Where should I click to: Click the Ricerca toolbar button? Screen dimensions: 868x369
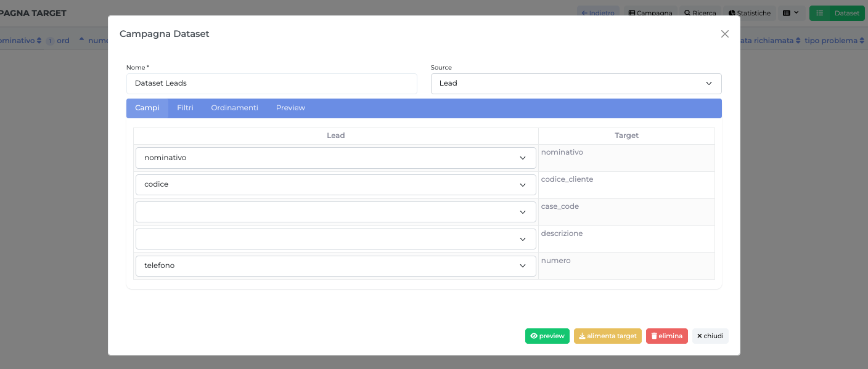click(x=700, y=13)
